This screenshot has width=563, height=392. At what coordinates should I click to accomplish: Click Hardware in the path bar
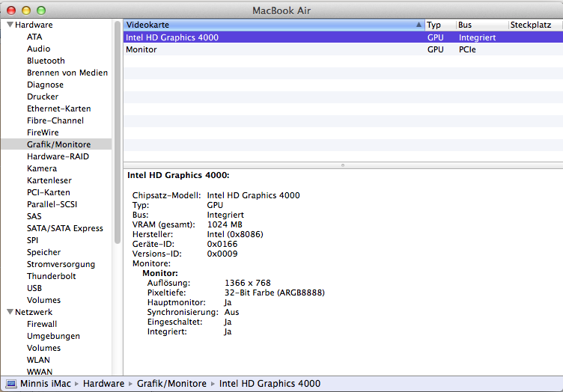[103, 384]
